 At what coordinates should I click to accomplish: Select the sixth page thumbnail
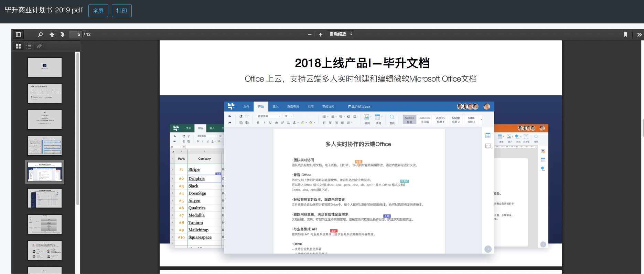point(45,198)
